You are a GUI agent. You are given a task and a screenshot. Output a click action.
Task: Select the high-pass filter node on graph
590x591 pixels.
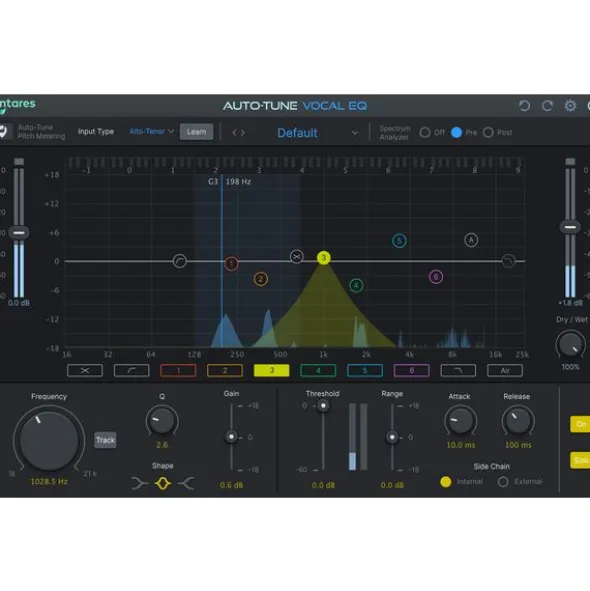coord(180,261)
